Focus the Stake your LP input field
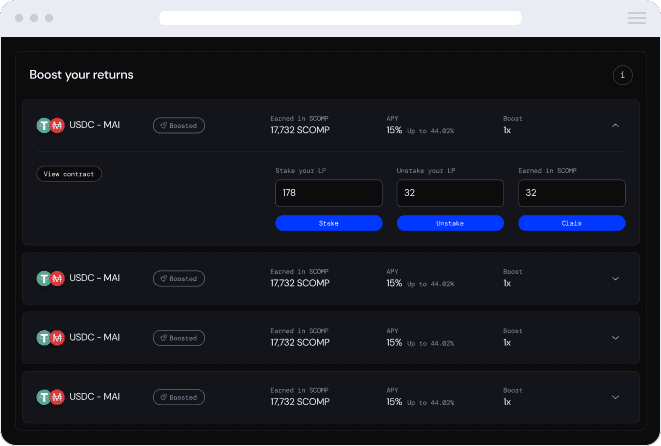 coord(329,193)
